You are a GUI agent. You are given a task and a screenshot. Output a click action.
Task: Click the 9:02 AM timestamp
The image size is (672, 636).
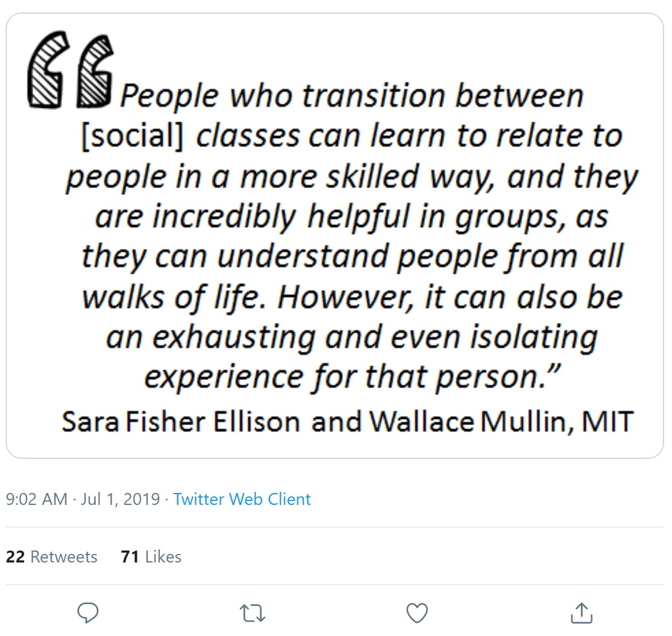(37, 499)
